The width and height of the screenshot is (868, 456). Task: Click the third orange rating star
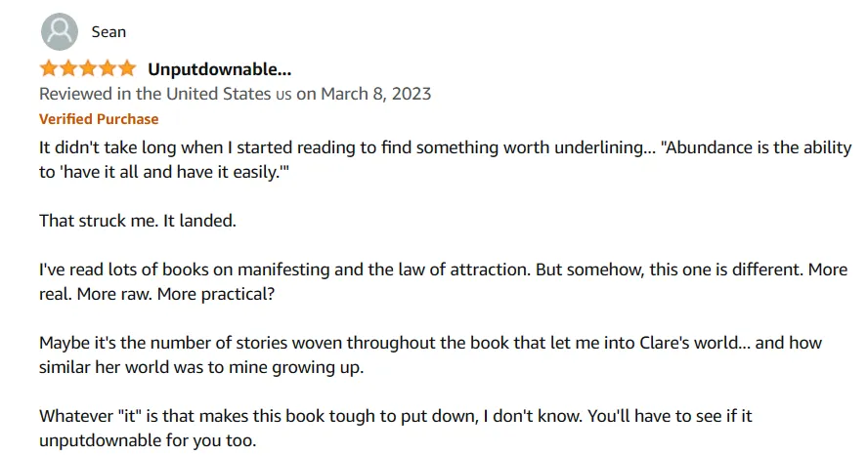point(87,68)
